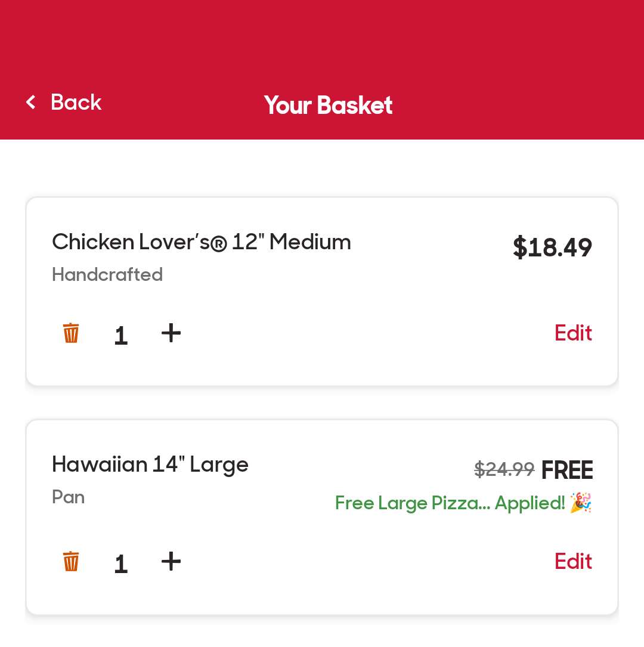Select the Chicken Lover's quantity number
Screen dimensions: 644x647
pyautogui.click(x=121, y=335)
